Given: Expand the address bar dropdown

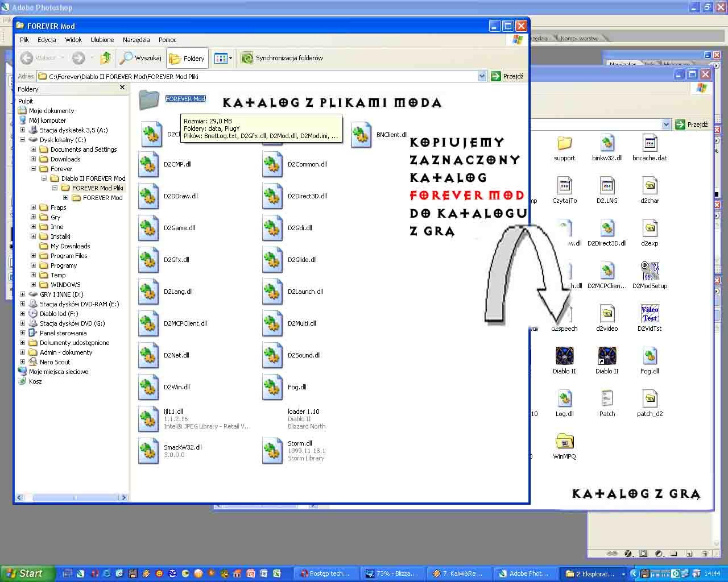Looking at the screenshot, I should (x=482, y=76).
